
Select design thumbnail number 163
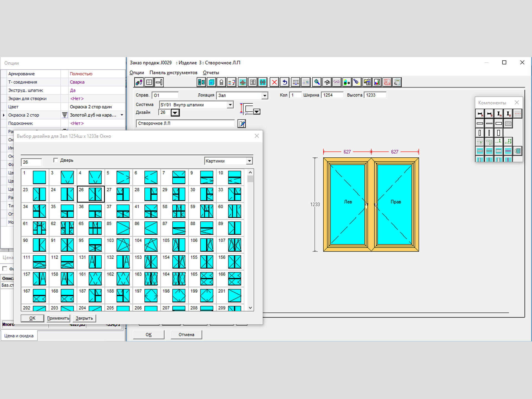click(x=151, y=278)
